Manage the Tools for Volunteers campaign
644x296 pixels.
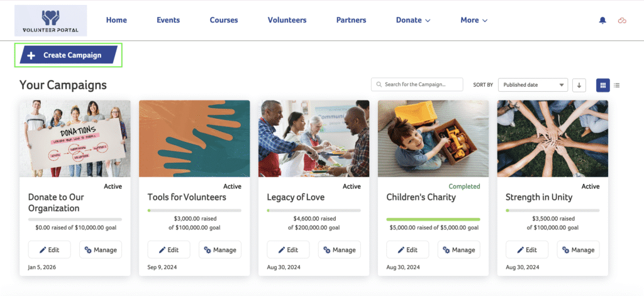tap(219, 249)
